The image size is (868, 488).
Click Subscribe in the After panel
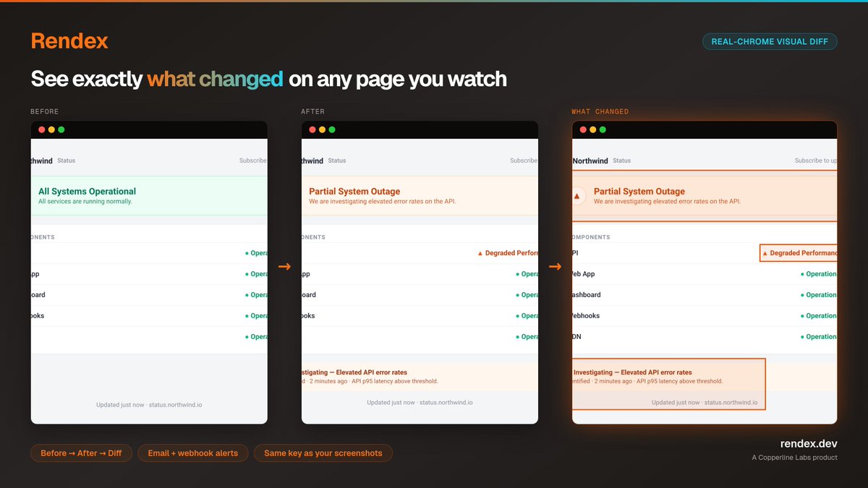524,160
